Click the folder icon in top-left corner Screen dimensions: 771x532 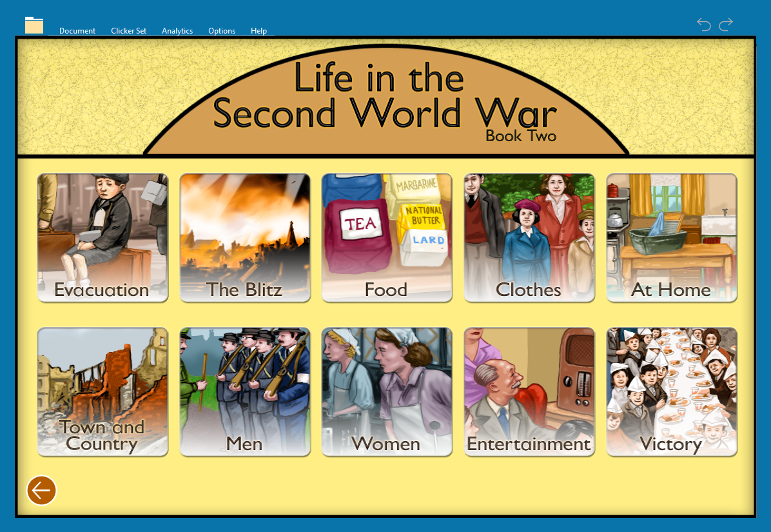pyautogui.click(x=34, y=25)
